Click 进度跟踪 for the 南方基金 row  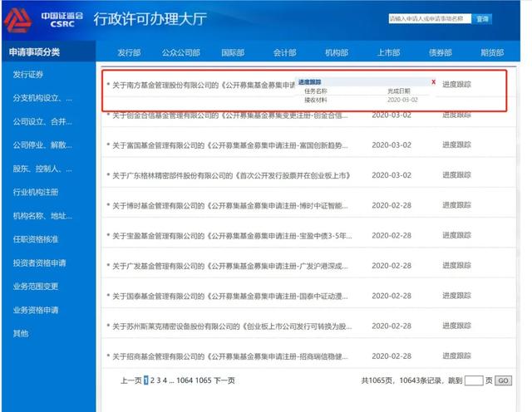tap(456, 85)
